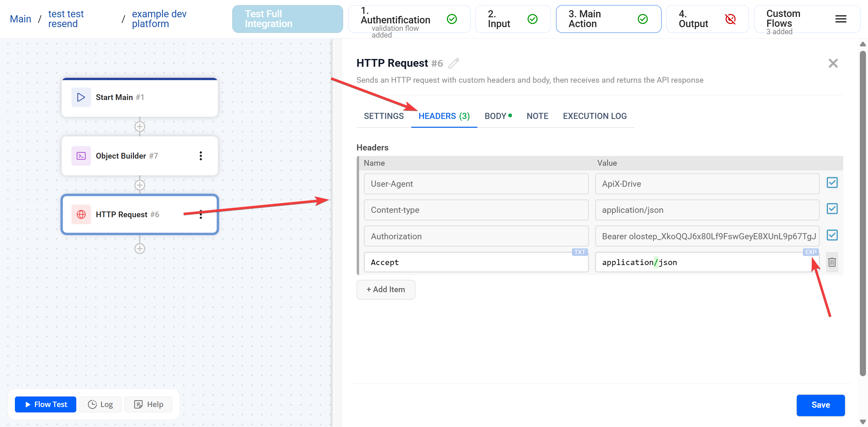Open the hamburger menu near Custom Flows

[x=841, y=19]
